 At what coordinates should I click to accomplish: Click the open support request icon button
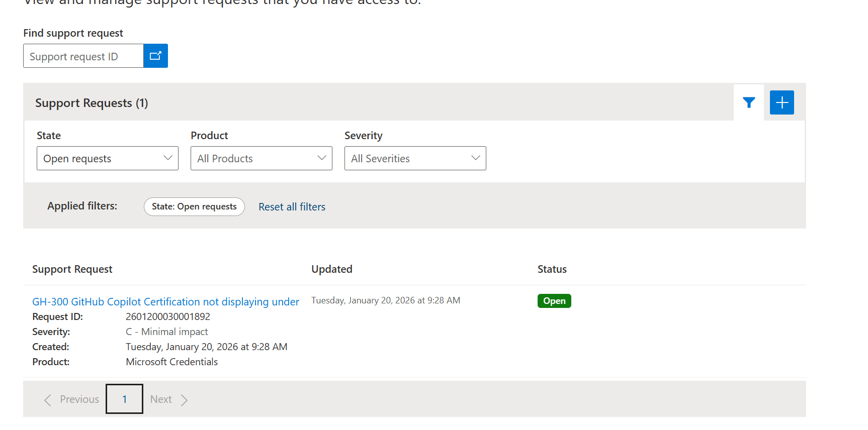(x=155, y=56)
